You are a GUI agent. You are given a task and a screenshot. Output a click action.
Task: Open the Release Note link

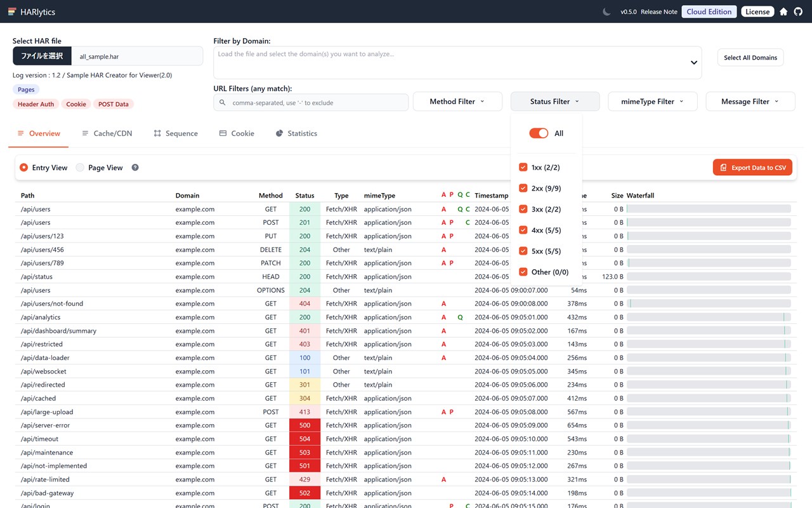tap(659, 11)
